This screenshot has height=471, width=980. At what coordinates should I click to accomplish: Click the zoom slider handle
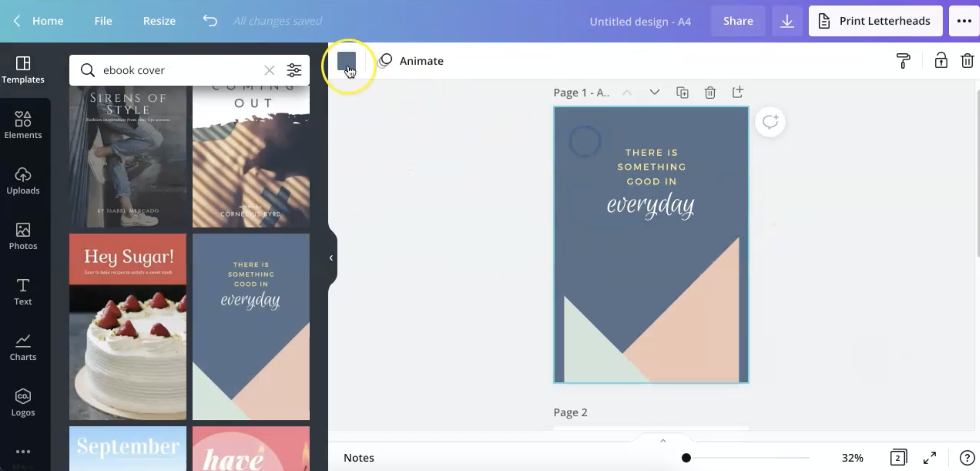(x=686, y=458)
